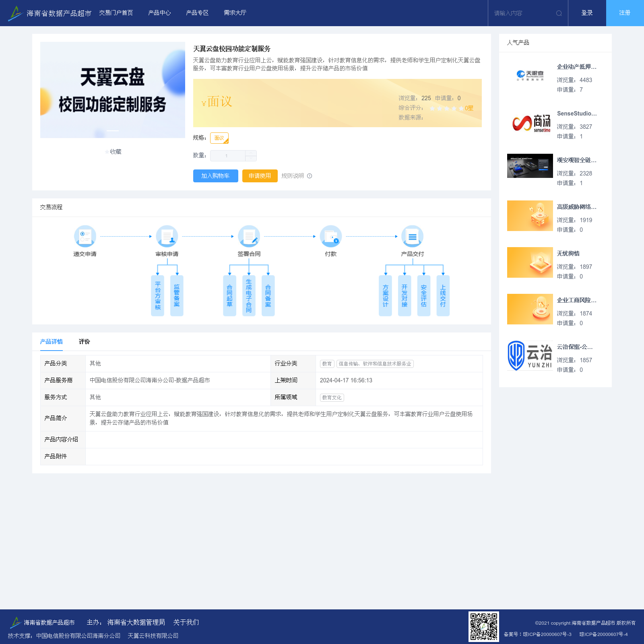
Task: Click the 开发对接 sub-step box
Action: [405, 296]
